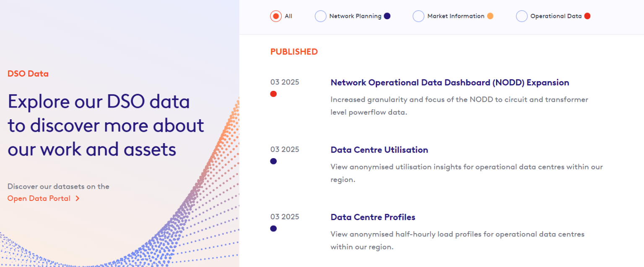Open the Open Data Portal link
Image resolution: width=644 pixels, height=267 pixels.
click(x=39, y=198)
